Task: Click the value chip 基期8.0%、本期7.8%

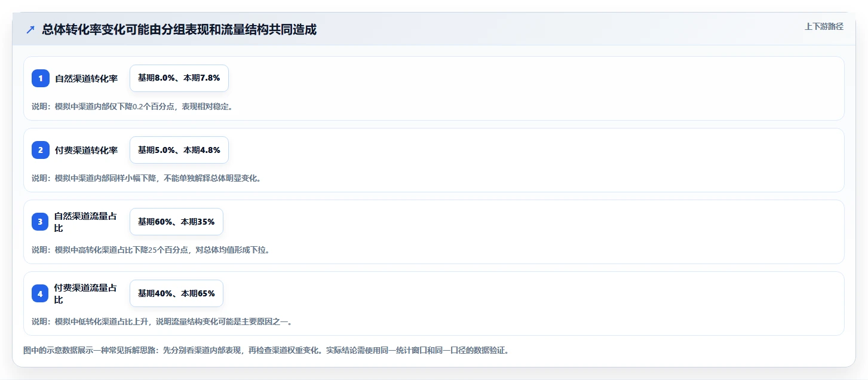Action: point(179,78)
